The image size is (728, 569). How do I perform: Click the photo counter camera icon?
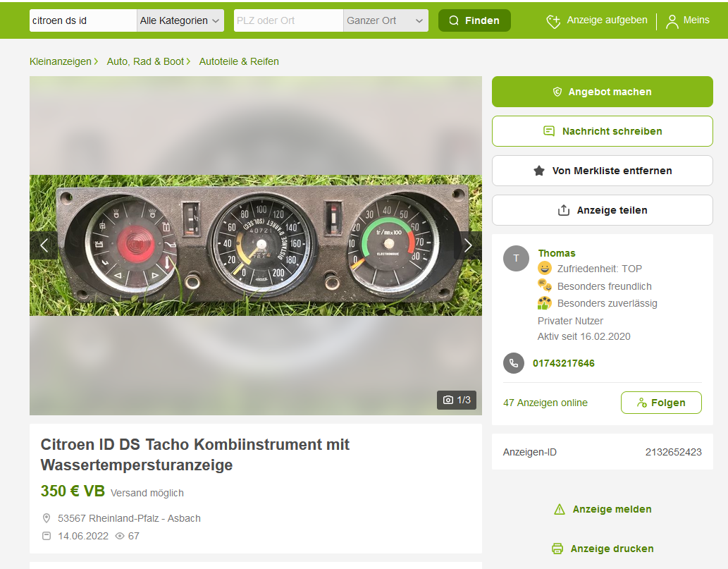(x=448, y=400)
